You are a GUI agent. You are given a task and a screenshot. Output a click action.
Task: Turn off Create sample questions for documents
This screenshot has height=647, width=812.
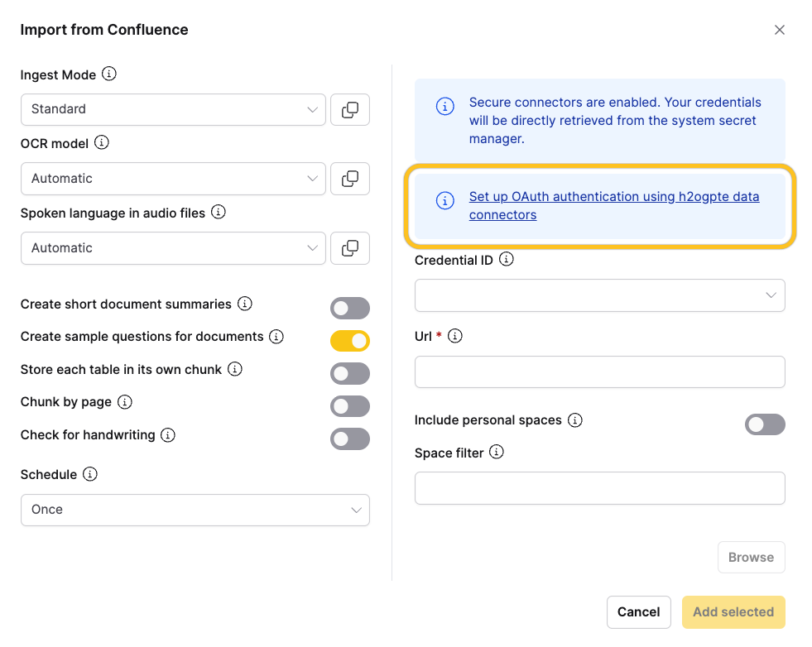point(349,341)
